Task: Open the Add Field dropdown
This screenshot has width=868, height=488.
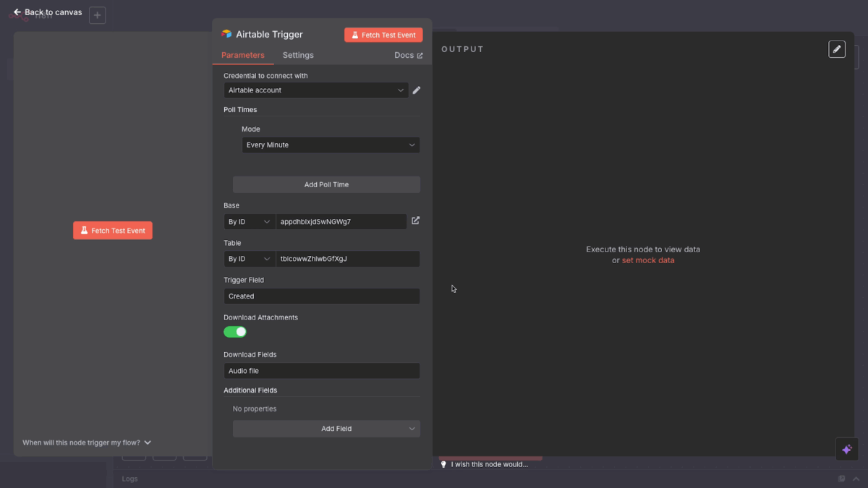Action: (x=326, y=429)
